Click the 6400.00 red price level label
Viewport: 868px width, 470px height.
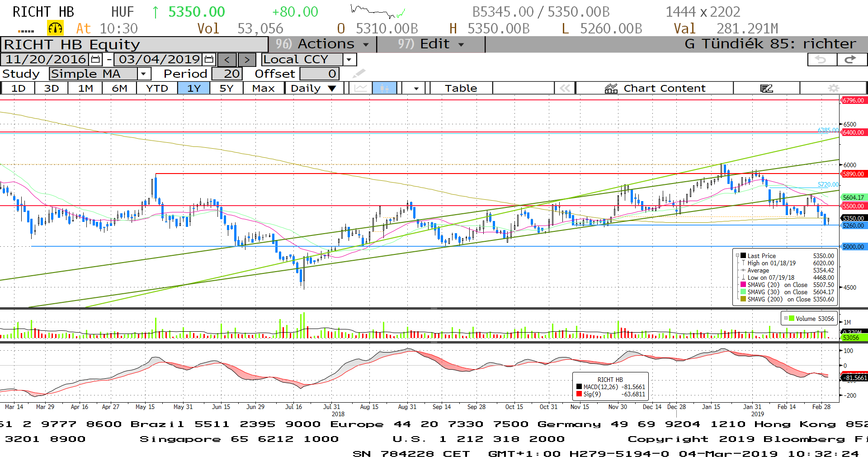(854, 132)
